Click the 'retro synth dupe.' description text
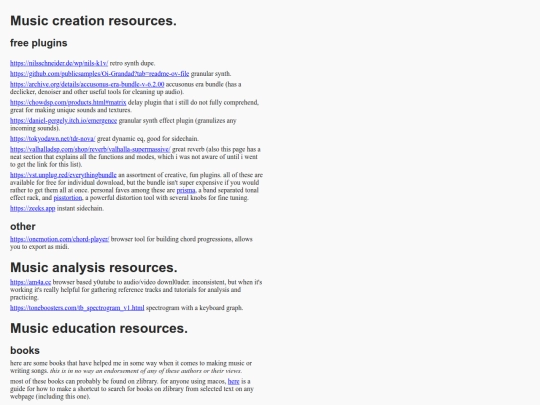This screenshot has width=540, height=405. 132,63
